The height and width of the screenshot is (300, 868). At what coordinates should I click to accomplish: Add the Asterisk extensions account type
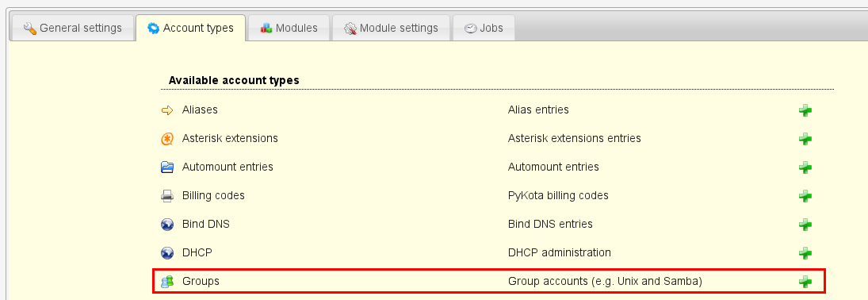[x=805, y=139]
